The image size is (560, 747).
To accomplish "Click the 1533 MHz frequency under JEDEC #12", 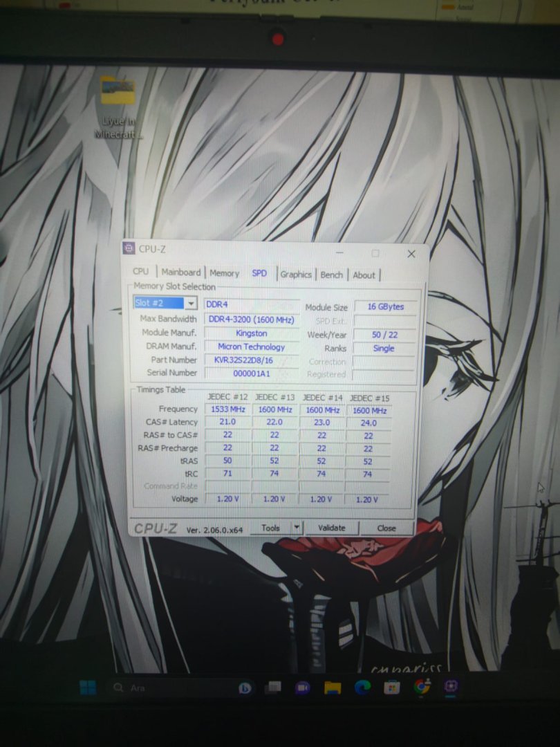I will [227, 409].
